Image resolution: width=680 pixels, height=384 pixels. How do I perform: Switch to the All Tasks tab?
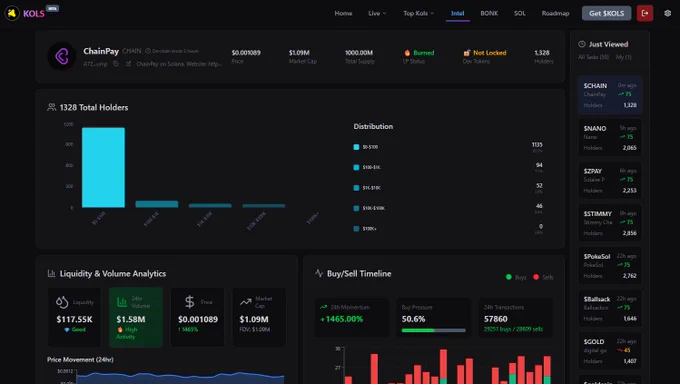[593, 57]
